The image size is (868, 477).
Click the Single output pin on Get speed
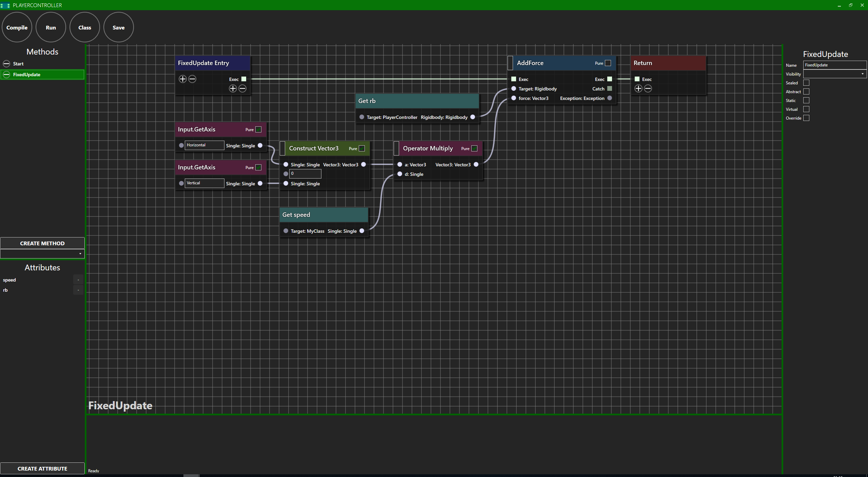click(x=362, y=231)
